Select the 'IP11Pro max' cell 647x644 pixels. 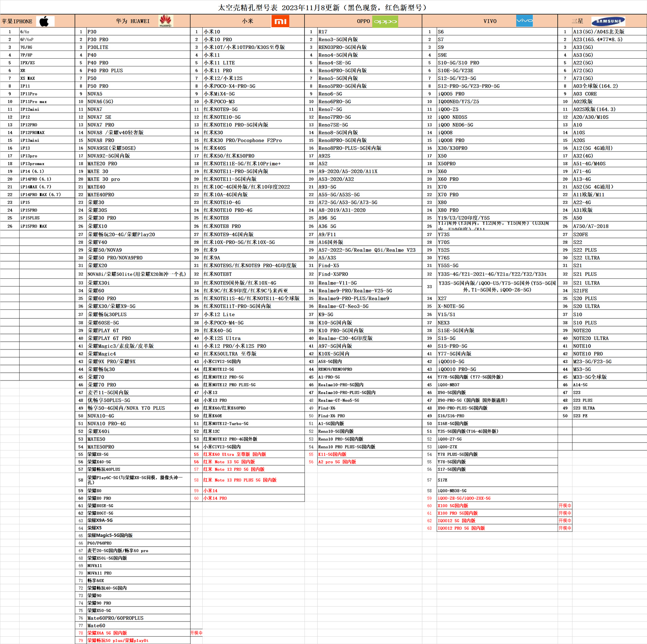tap(47, 101)
